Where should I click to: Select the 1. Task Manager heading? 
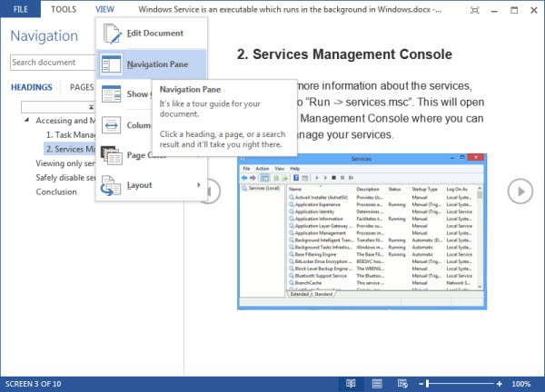click(69, 134)
